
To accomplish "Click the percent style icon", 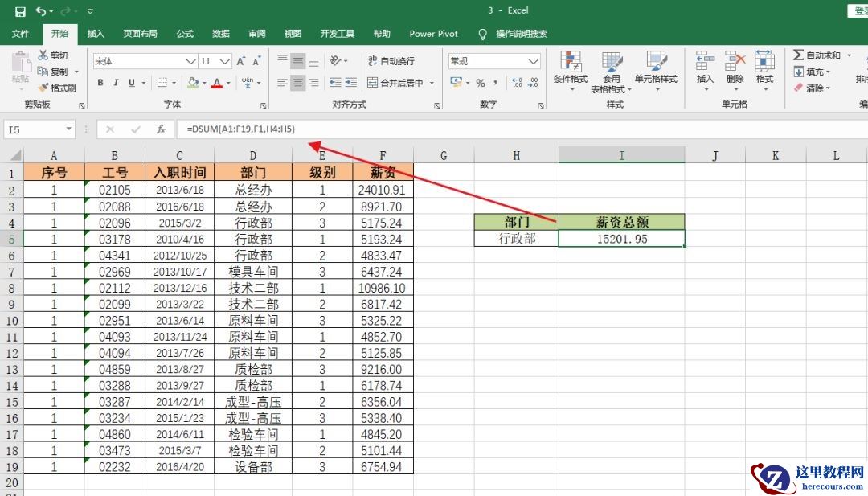I will 481,83.
